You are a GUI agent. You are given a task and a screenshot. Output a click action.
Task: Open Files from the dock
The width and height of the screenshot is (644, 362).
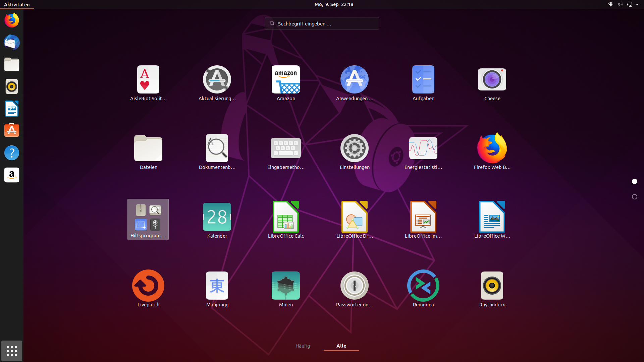[x=12, y=65]
